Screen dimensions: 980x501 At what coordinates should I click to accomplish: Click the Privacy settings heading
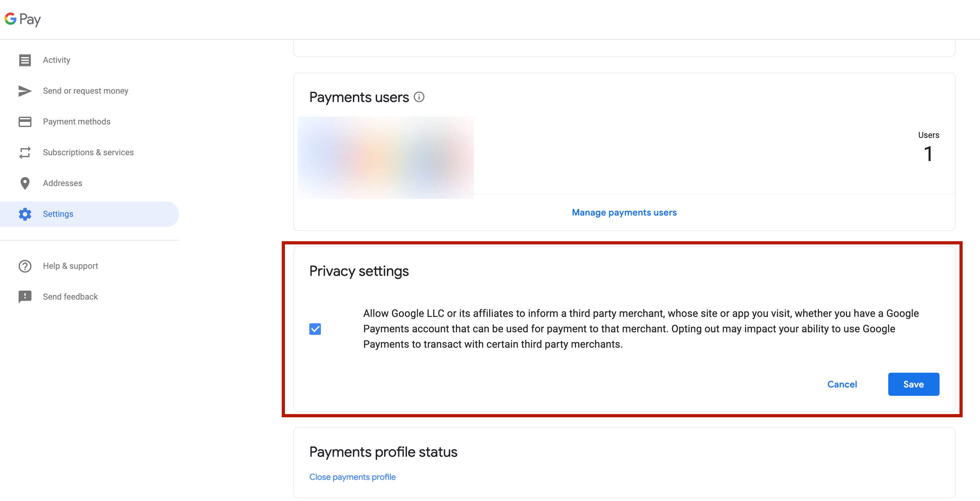(x=359, y=271)
